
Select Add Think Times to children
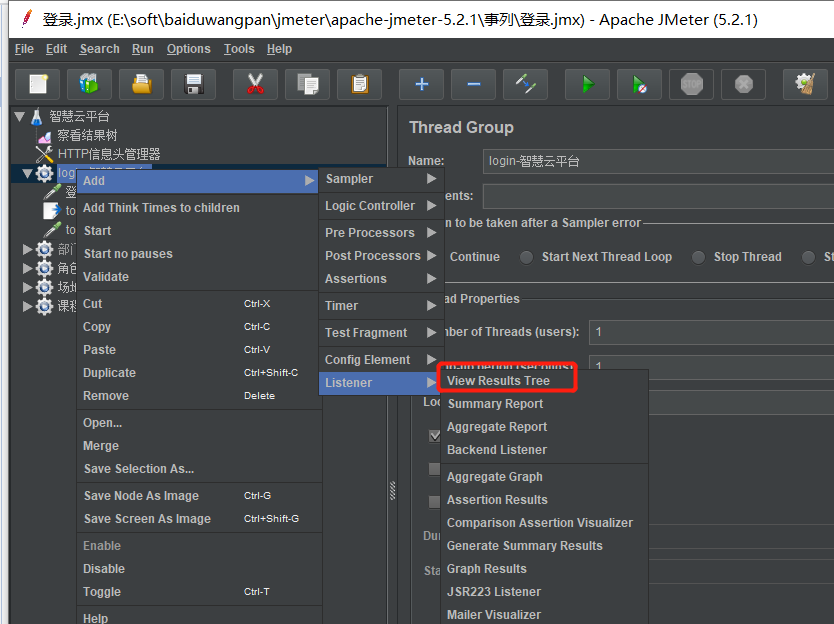(x=199, y=207)
